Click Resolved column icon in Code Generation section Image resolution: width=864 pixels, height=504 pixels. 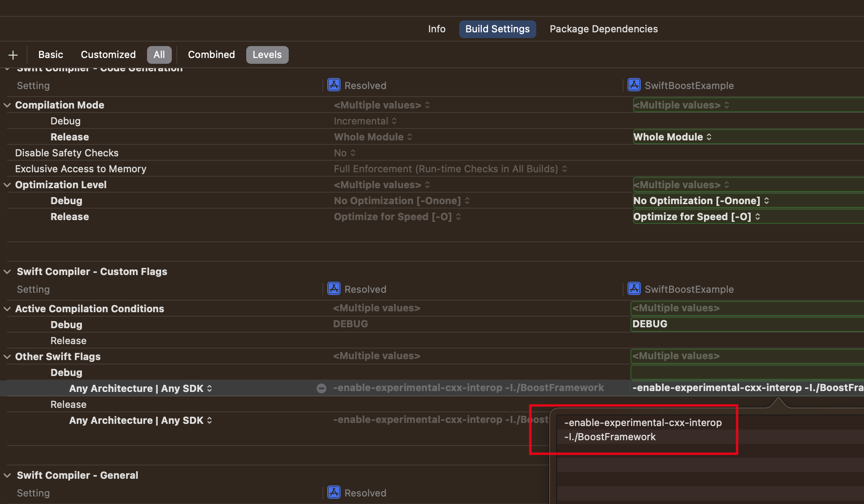coord(333,85)
